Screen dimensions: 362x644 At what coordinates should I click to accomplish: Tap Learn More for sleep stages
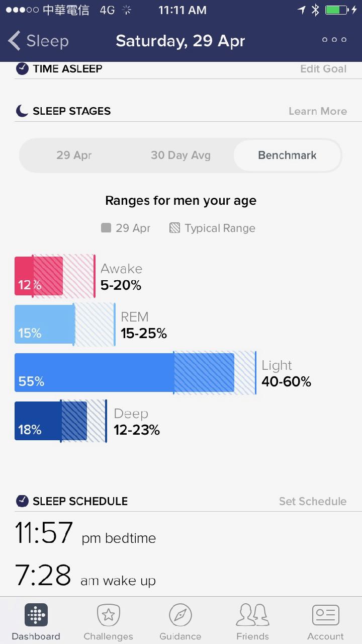tap(318, 111)
